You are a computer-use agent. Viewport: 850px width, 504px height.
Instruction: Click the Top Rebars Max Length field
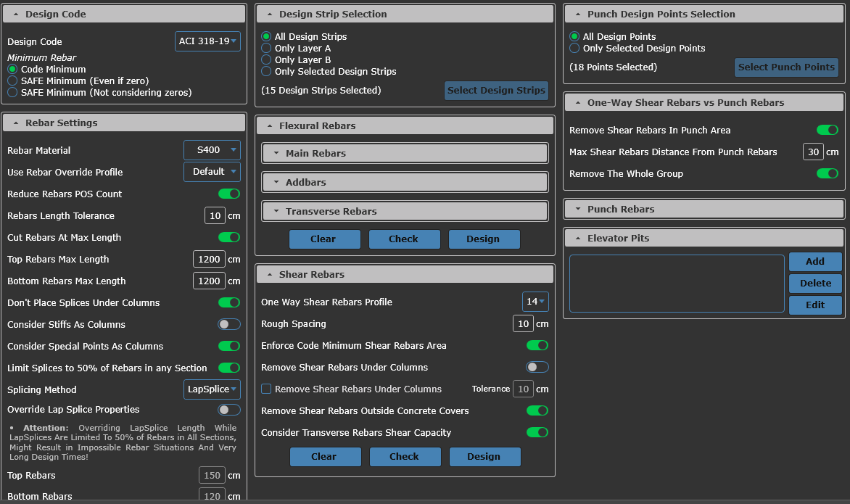pyautogui.click(x=210, y=259)
